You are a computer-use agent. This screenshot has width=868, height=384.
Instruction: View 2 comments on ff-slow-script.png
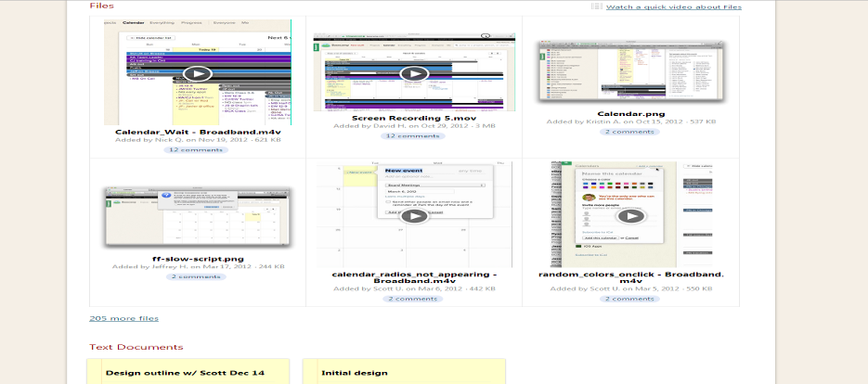pyautogui.click(x=196, y=276)
